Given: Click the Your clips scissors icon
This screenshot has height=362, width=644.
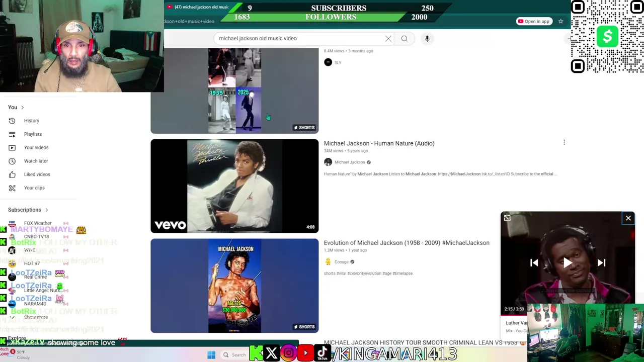Looking at the screenshot, I should 12,188.
